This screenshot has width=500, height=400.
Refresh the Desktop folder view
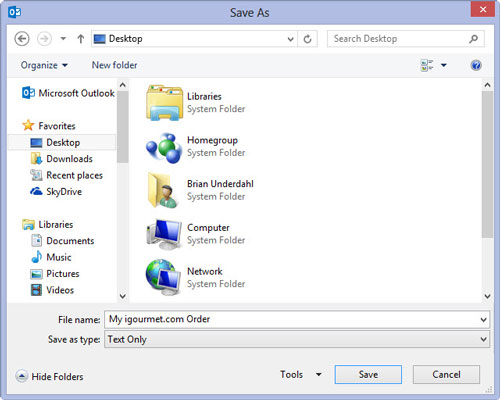(x=307, y=39)
